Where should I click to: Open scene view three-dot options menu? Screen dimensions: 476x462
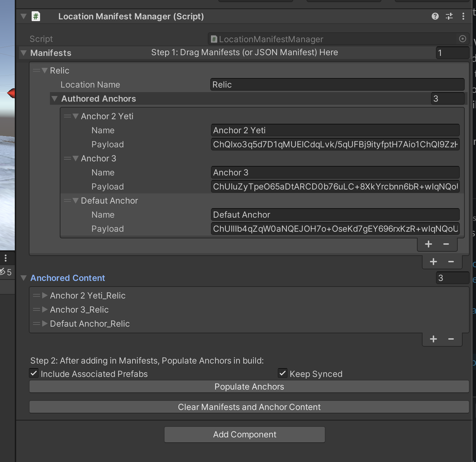(6, 258)
